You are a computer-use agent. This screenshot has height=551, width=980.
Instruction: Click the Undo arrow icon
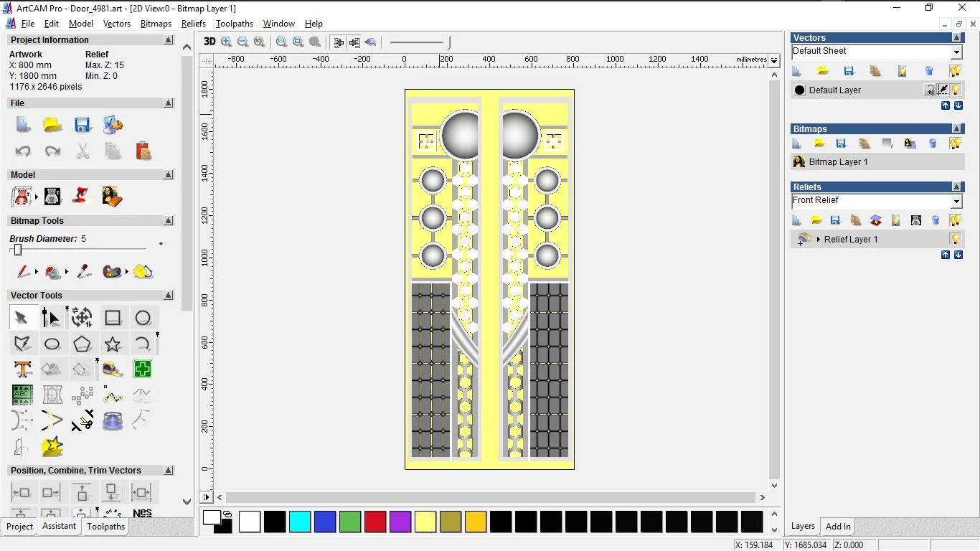(23, 151)
